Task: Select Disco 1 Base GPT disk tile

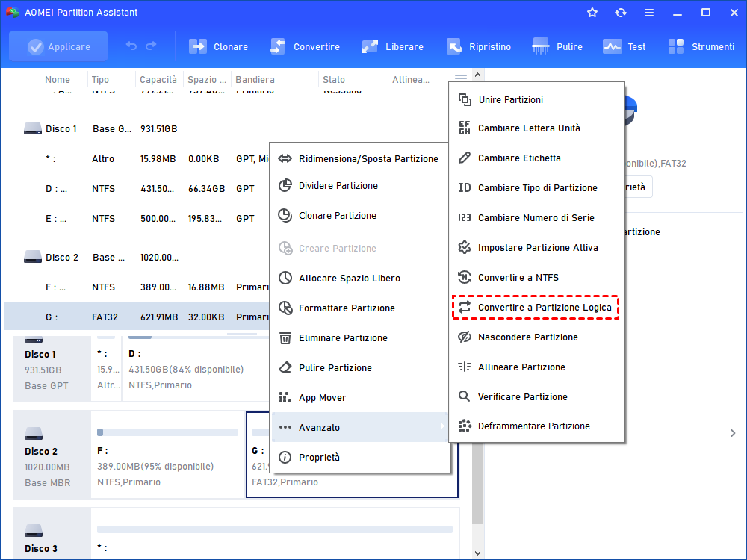Action: click(52, 367)
